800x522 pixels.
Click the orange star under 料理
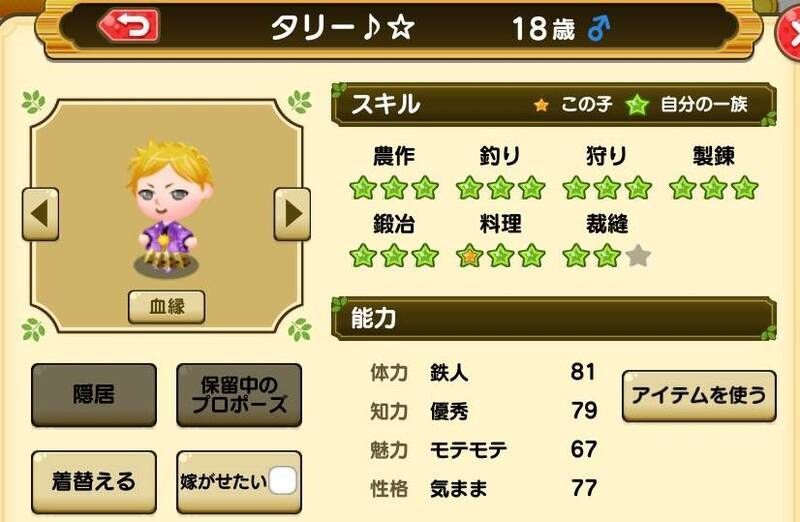click(x=469, y=256)
